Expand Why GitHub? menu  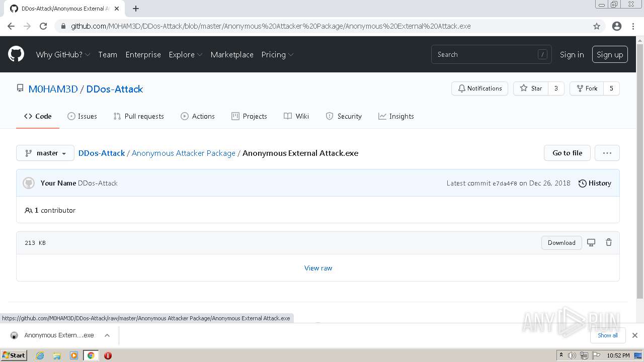point(63,54)
